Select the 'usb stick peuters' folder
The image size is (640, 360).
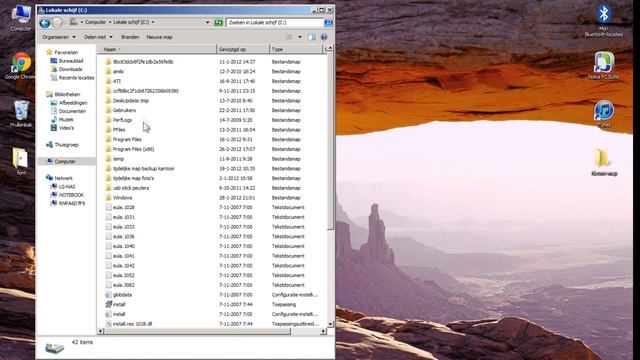[x=131, y=188]
